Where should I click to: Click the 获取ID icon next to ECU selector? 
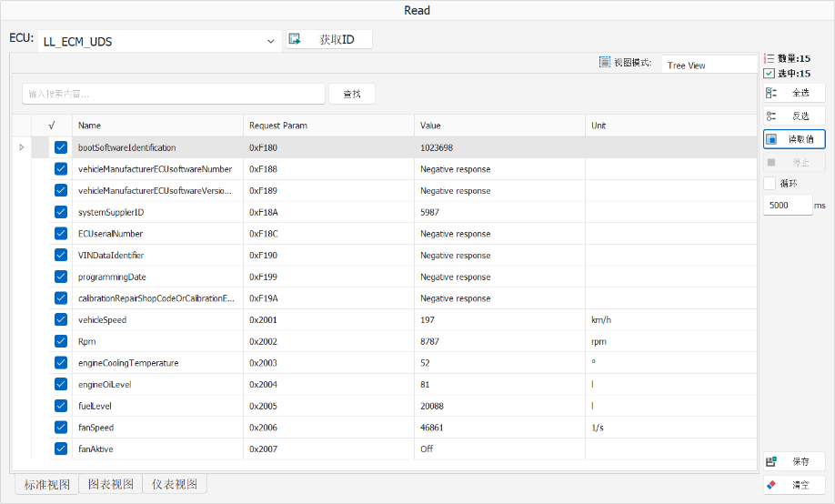[x=295, y=39]
